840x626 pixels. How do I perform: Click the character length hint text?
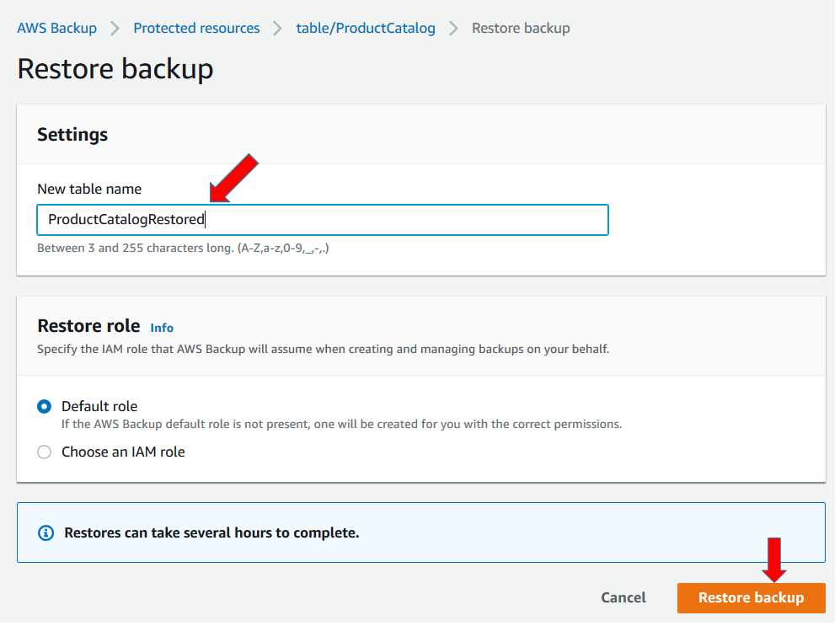point(183,249)
